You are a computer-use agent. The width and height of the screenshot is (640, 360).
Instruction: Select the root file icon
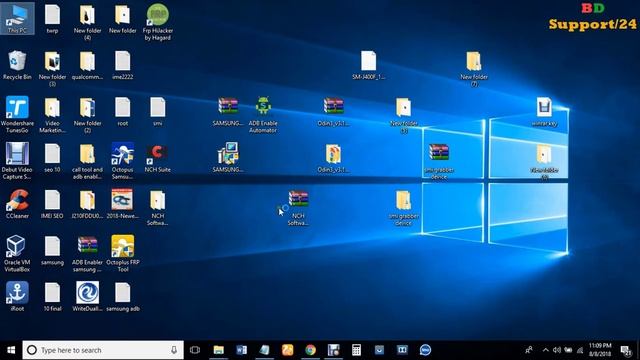(122, 112)
